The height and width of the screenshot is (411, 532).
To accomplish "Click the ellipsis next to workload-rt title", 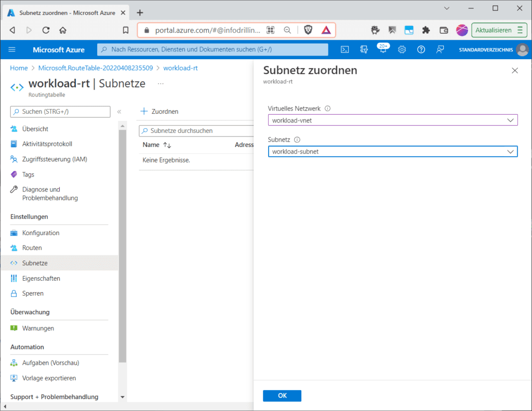I will [x=161, y=84].
